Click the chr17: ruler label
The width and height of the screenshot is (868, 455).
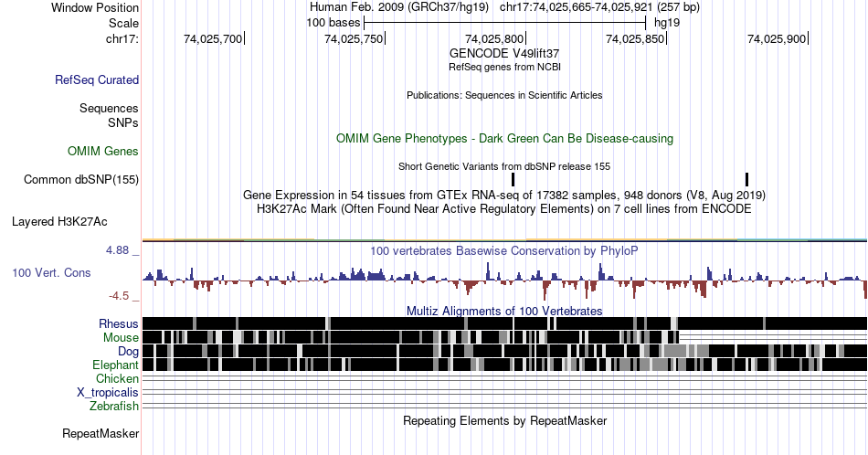pos(122,38)
